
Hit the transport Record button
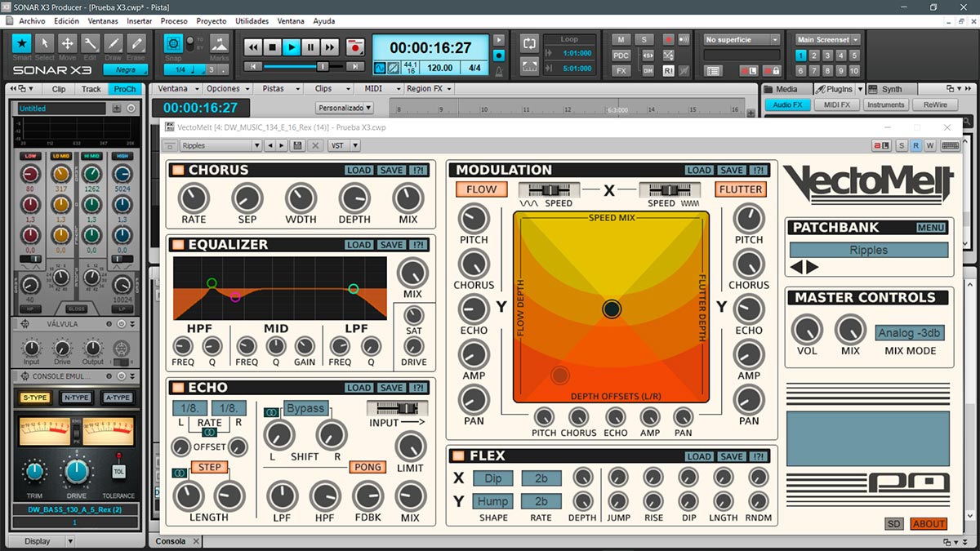click(354, 48)
